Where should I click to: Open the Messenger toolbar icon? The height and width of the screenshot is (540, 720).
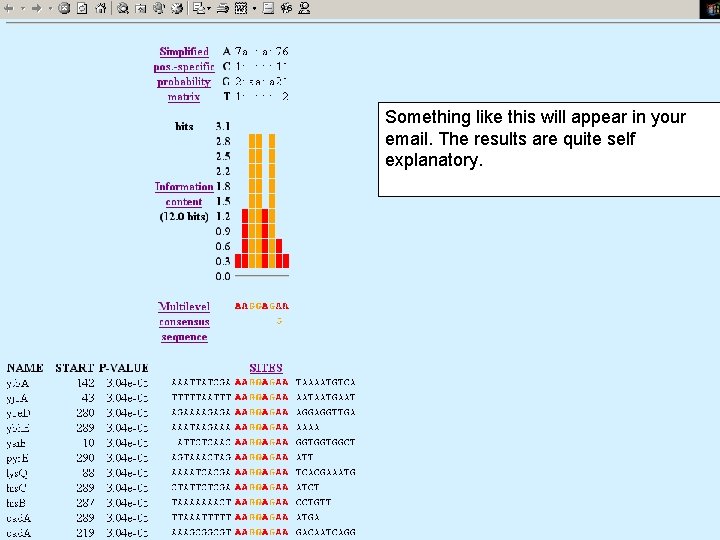(304, 8)
